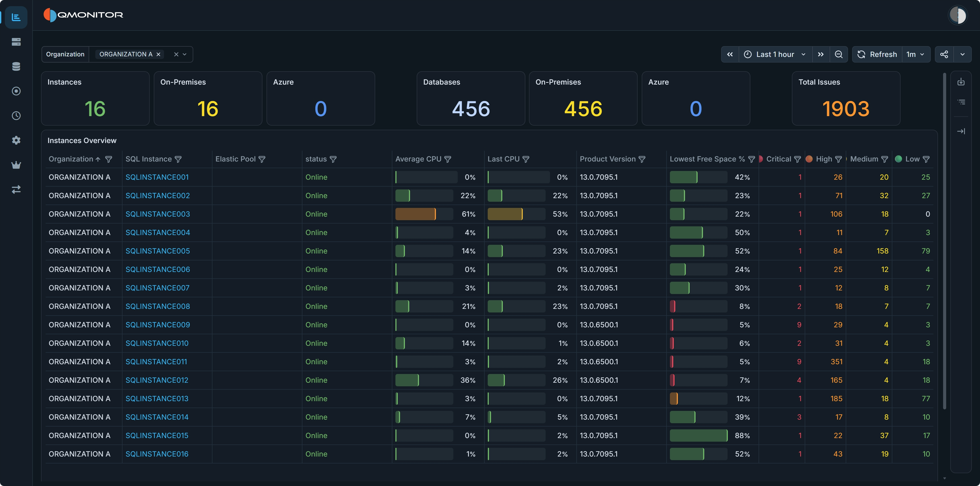Image resolution: width=980 pixels, height=486 pixels.
Task: Click the target circle sidebar icon
Action: point(16,91)
